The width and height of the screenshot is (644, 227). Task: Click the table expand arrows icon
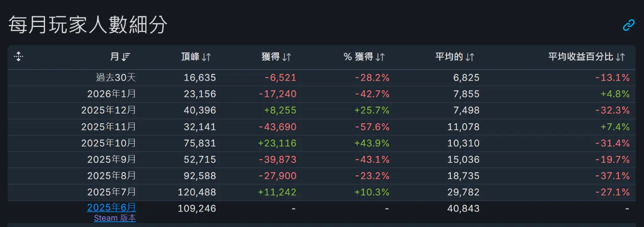coord(18,56)
